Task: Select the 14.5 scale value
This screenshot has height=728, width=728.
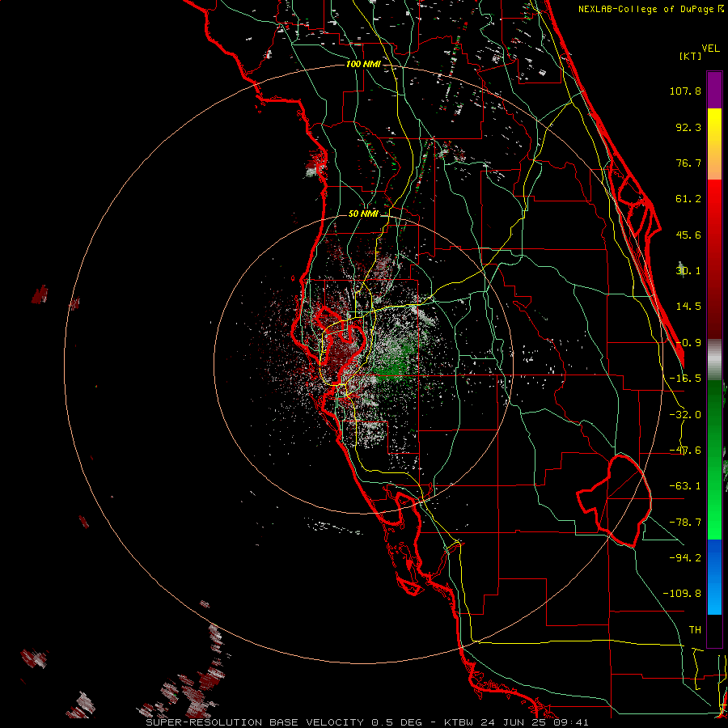Action: click(688, 307)
